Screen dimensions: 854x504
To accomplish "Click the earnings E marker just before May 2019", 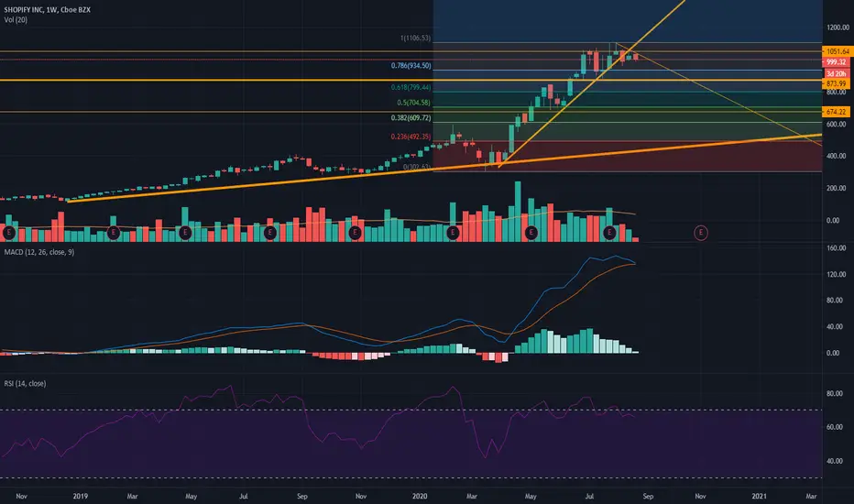I will point(185,233).
